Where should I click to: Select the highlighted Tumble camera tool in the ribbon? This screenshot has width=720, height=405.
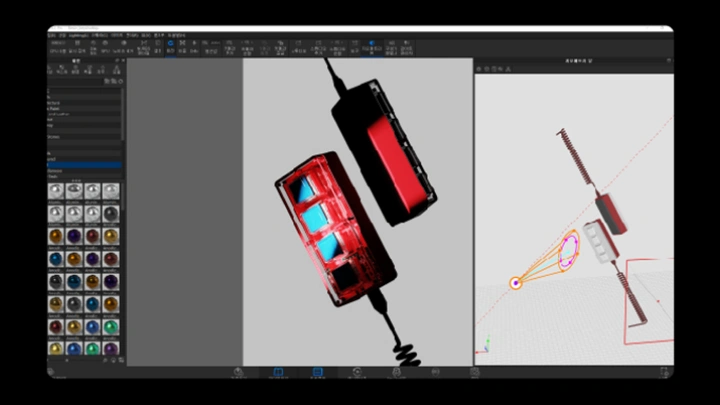(x=170, y=47)
